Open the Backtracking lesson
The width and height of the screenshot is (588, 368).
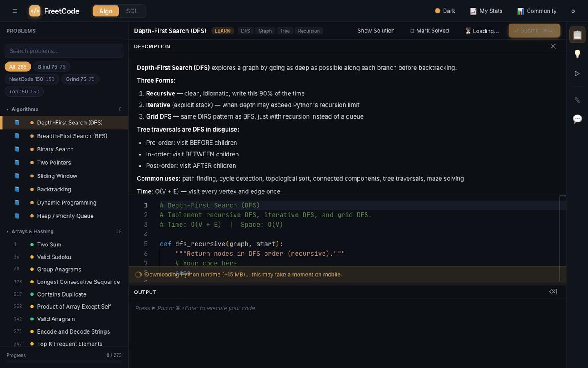click(x=64, y=189)
